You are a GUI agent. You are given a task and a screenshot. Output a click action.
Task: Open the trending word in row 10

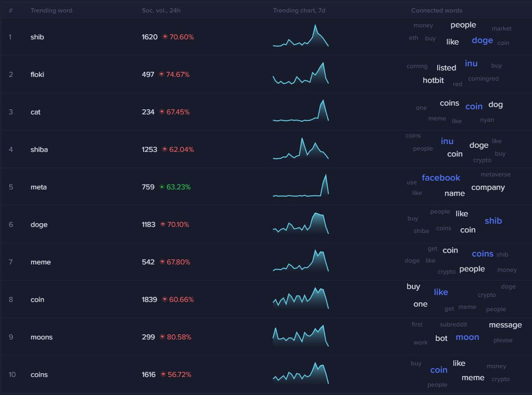pos(39,375)
